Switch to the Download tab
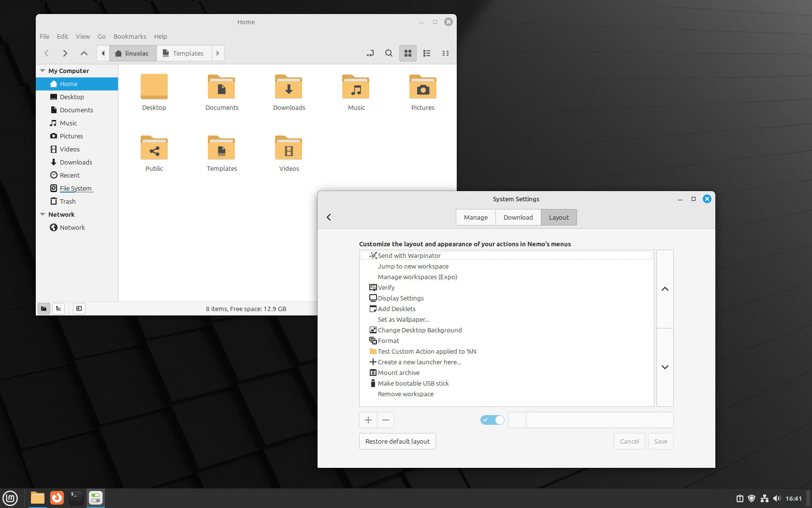The image size is (812, 508). [518, 217]
